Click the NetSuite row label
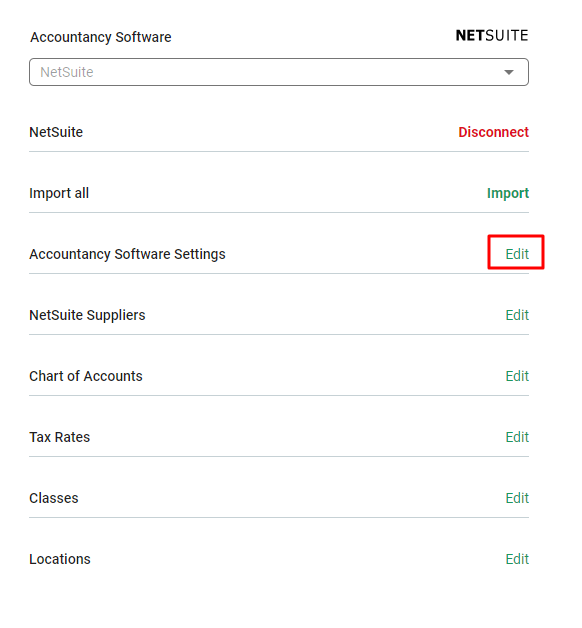The image size is (582, 628). coord(56,132)
